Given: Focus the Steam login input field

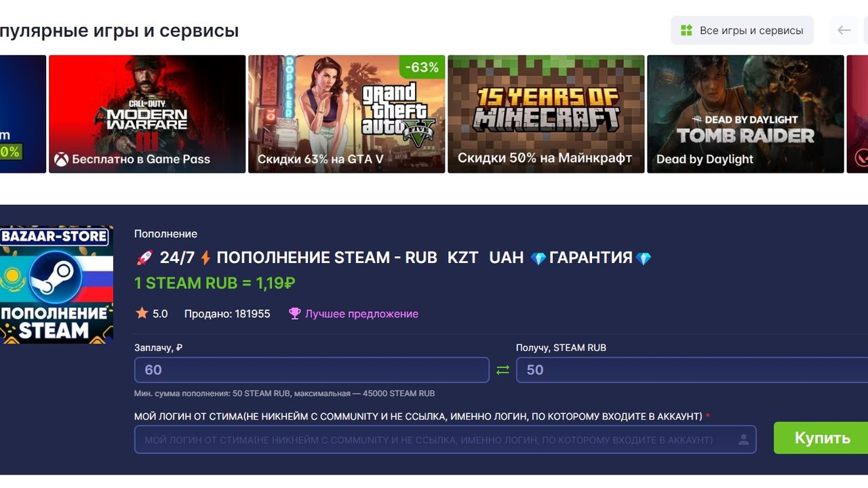Looking at the screenshot, I should [x=445, y=440].
